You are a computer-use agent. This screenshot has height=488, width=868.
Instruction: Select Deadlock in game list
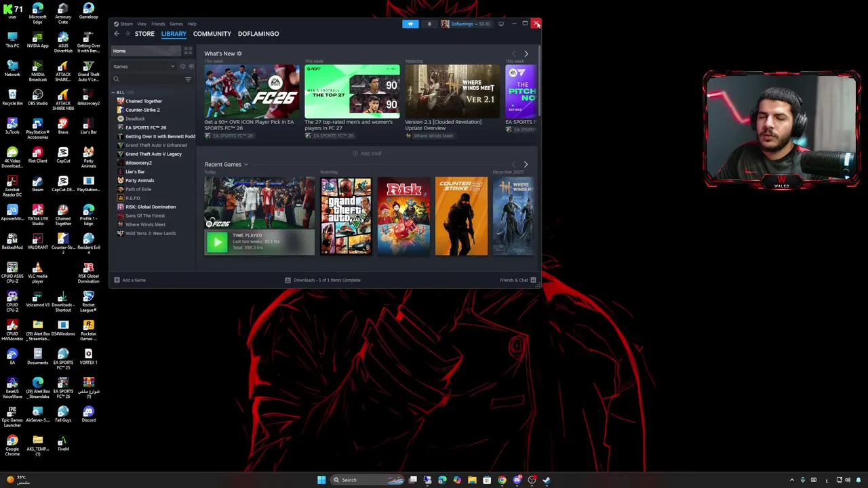[x=135, y=119]
